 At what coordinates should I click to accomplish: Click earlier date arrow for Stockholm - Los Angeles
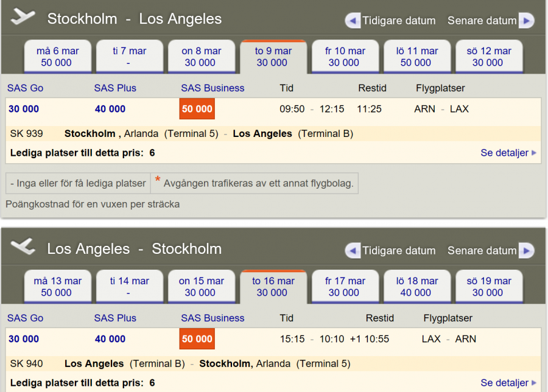[x=353, y=21]
